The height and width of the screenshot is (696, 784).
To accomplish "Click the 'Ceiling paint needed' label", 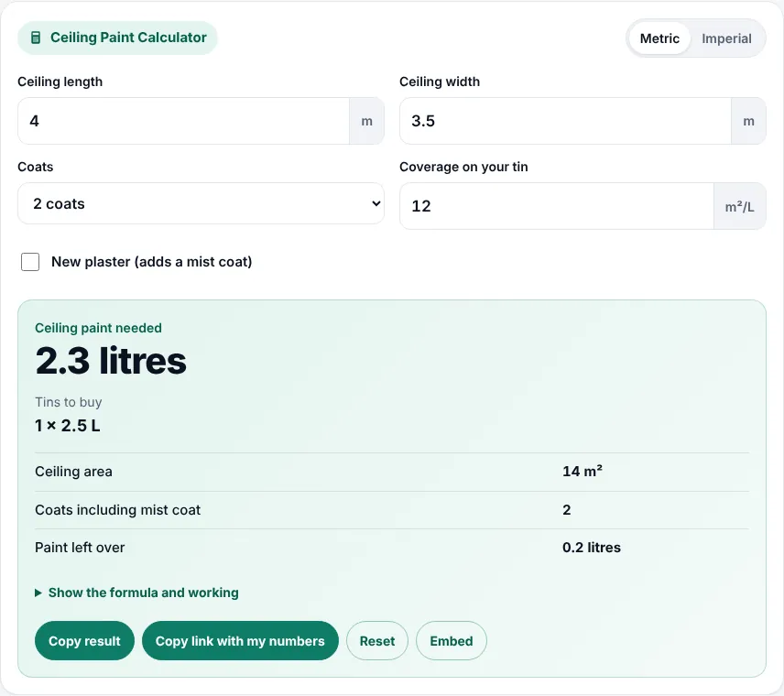I will point(99,328).
